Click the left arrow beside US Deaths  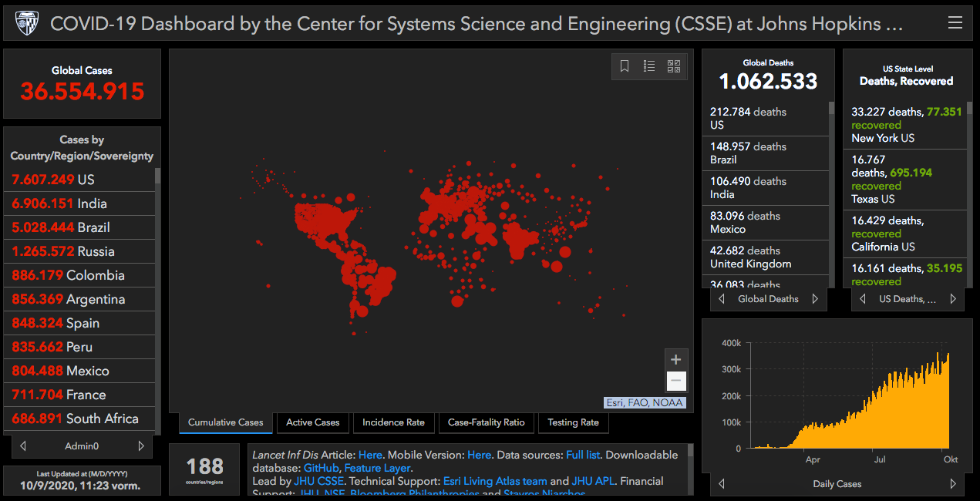[x=863, y=299]
